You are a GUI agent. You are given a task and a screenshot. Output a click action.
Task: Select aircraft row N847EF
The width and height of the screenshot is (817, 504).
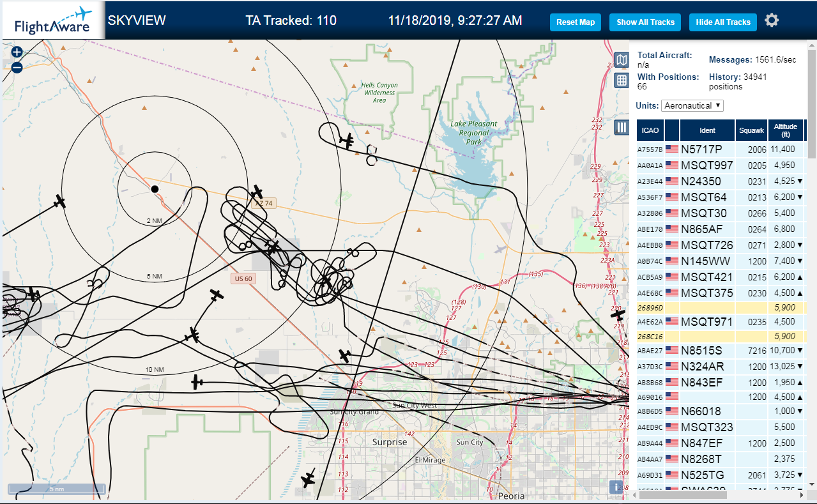point(721,443)
